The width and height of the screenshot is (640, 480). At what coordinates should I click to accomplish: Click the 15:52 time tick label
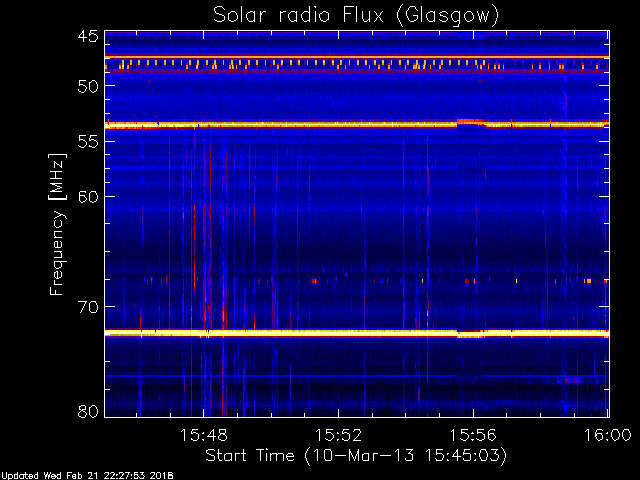point(338,435)
